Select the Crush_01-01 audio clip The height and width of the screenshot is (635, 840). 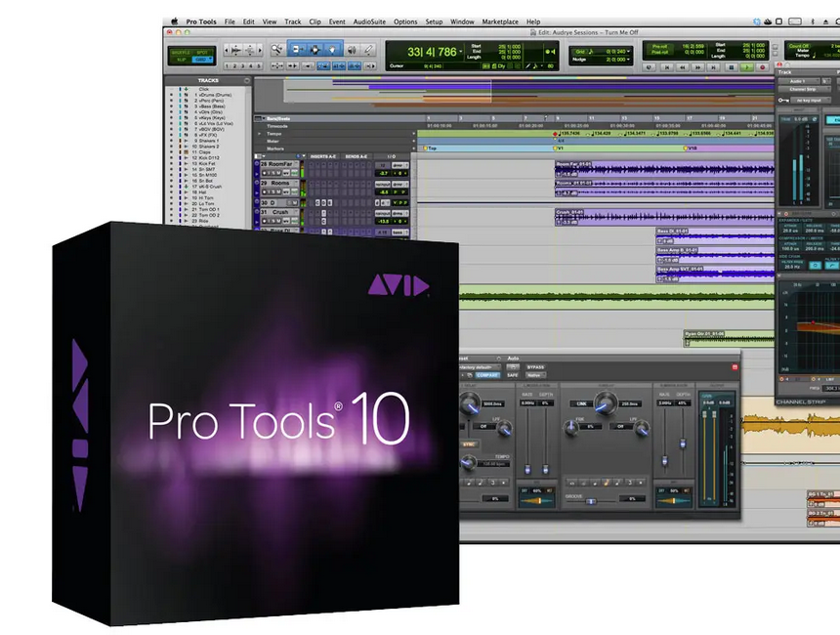(x=664, y=217)
